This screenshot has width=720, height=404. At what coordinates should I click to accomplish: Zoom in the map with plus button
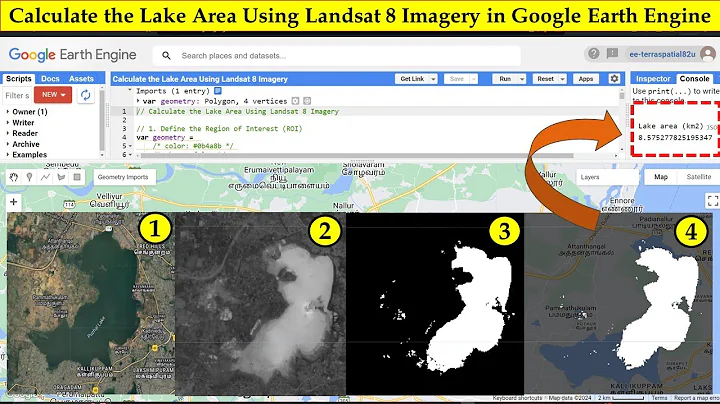[13, 202]
